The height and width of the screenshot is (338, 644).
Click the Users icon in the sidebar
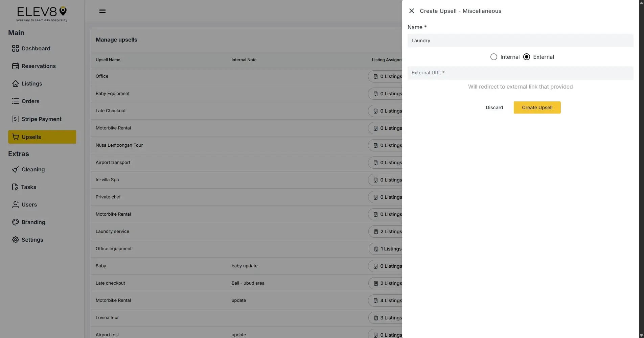(x=16, y=204)
